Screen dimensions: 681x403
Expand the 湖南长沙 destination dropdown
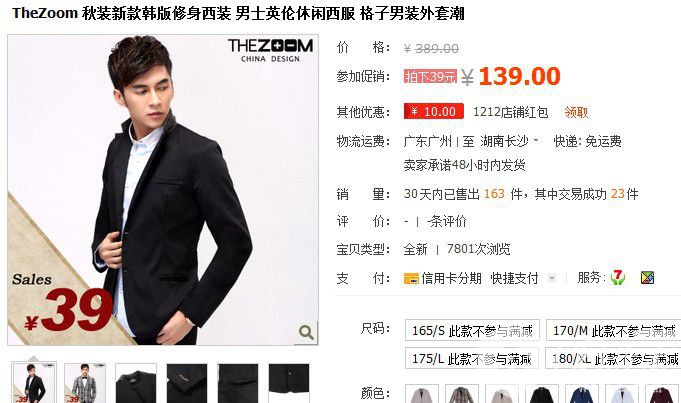click(536, 141)
